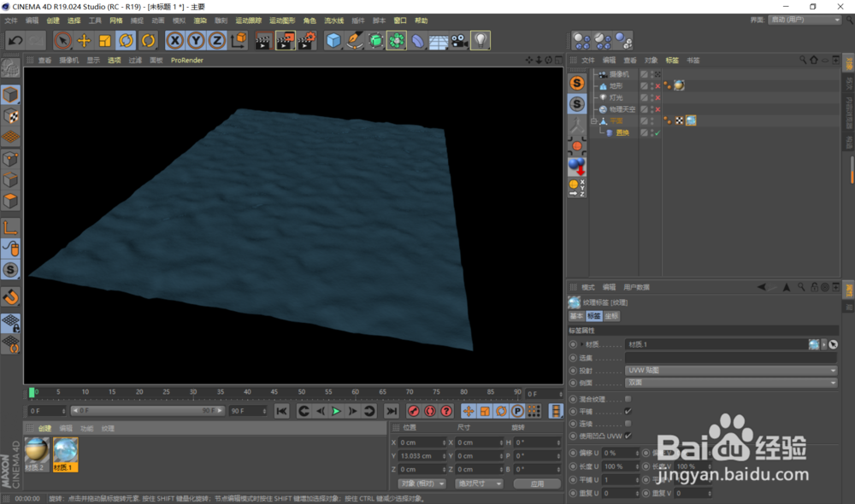The height and width of the screenshot is (504, 855).
Task: Switch to the 基本 attribute tab
Action: pos(576,316)
